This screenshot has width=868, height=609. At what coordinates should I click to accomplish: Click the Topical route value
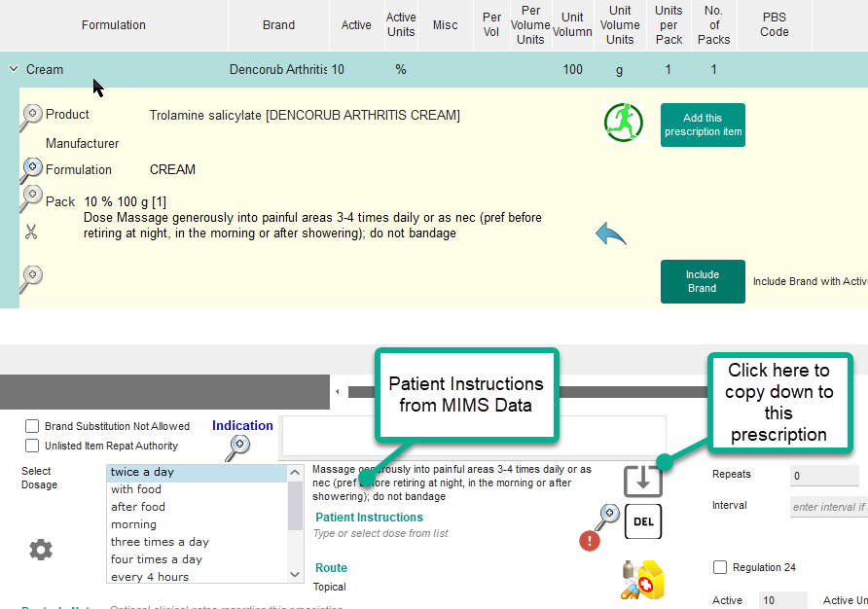coord(329,587)
